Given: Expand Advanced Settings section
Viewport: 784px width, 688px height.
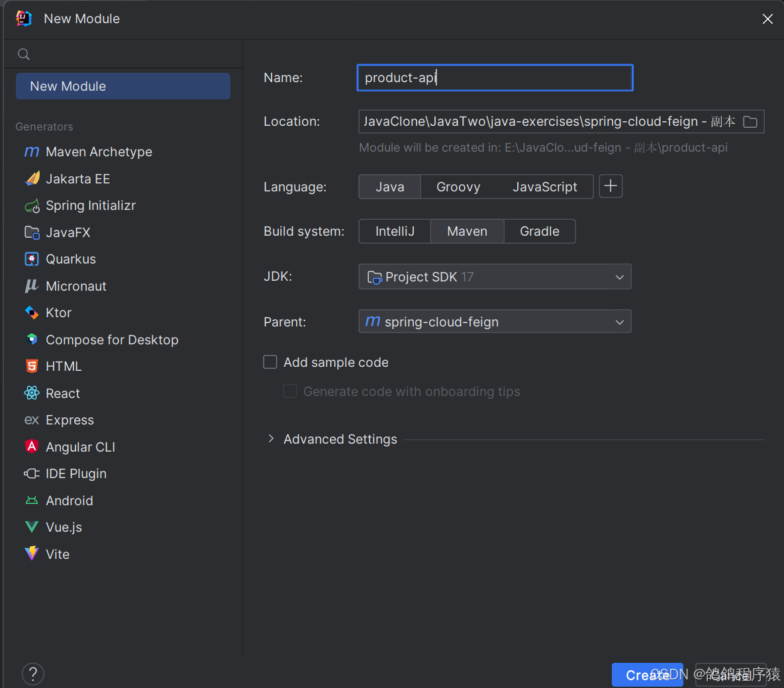Looking at the screenshot, I should pos(271,438).
